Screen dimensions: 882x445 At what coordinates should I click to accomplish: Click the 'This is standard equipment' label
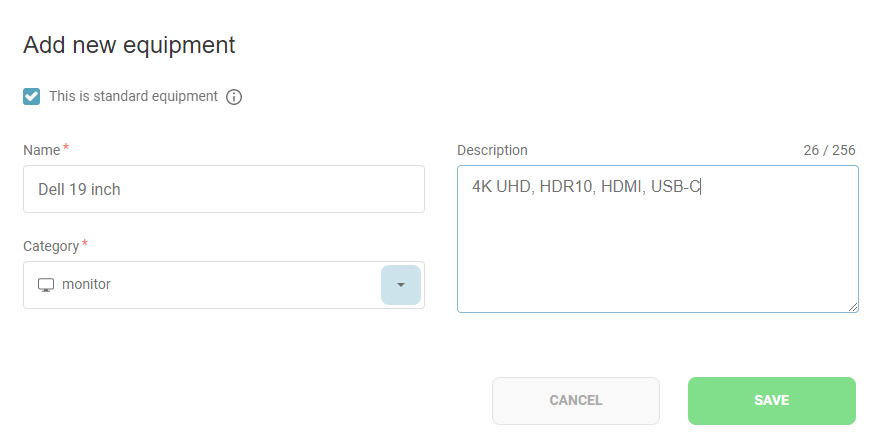coord(133,97)
